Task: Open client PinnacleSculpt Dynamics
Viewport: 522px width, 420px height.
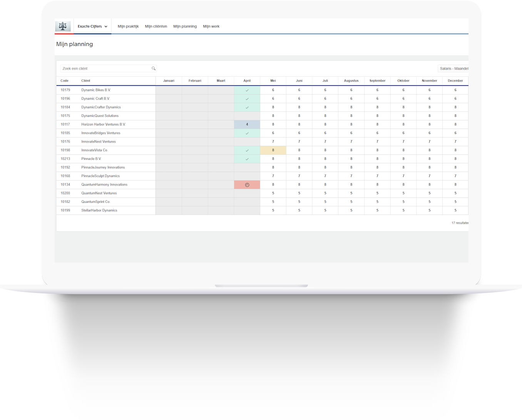Action: pyautogui.click(x=100, y=176)
